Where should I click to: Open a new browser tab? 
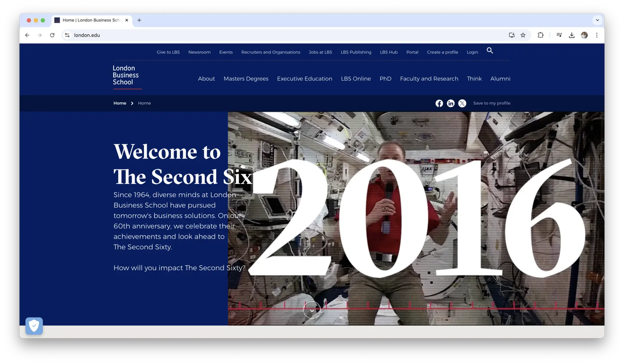(x=139, y=20)
